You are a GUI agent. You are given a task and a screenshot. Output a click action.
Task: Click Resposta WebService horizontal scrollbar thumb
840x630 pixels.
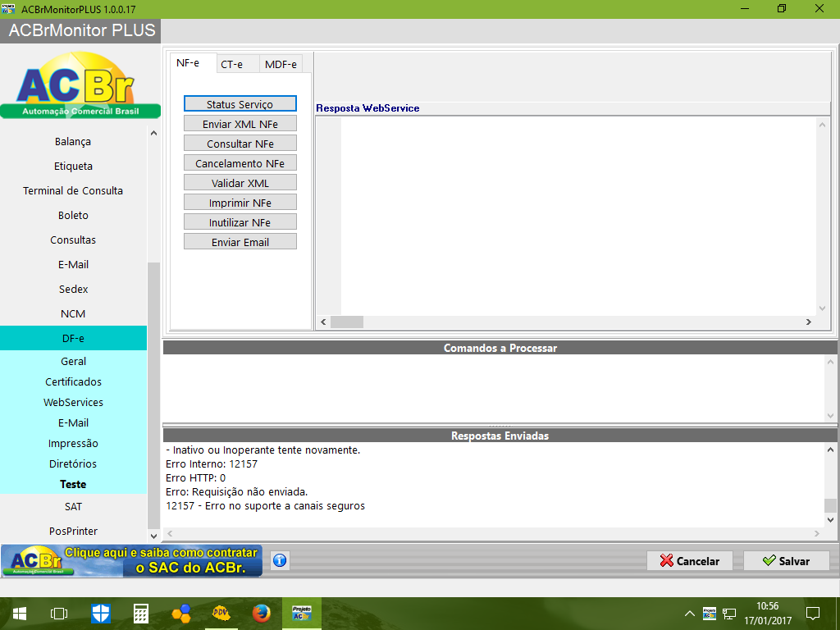[x=347, y=322]
